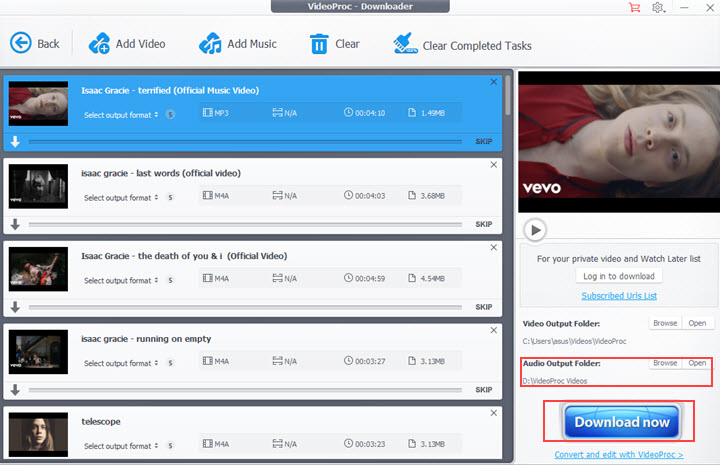Click the D:\VideoProc Videos path
Image resolution: width=720 pixels, height=465 pixels.
coord(555,381)
